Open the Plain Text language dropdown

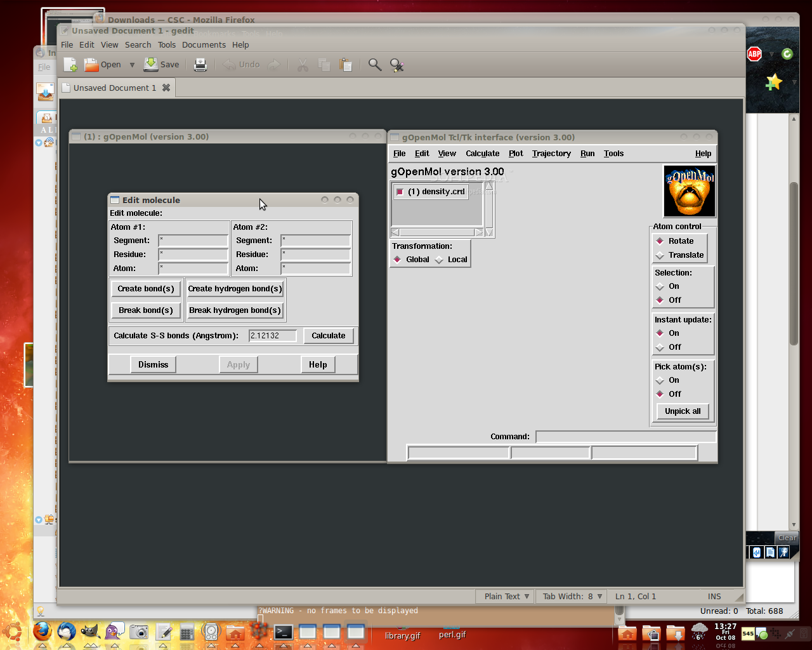[x=506, y=596]
